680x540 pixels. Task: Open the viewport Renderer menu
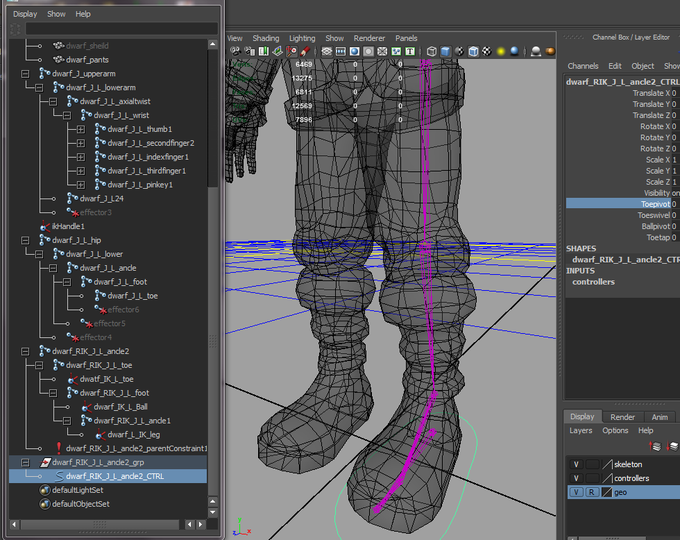click(x=369, y=38)
